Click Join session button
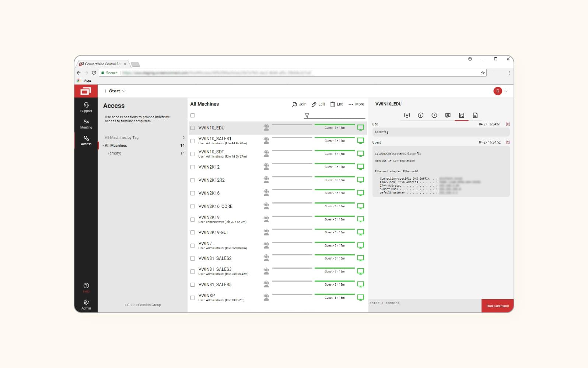 click(299, 104)
